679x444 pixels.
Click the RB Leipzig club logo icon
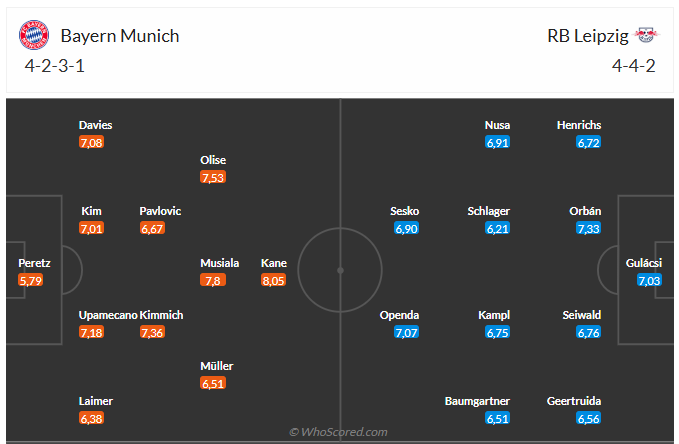pos(646,35)
